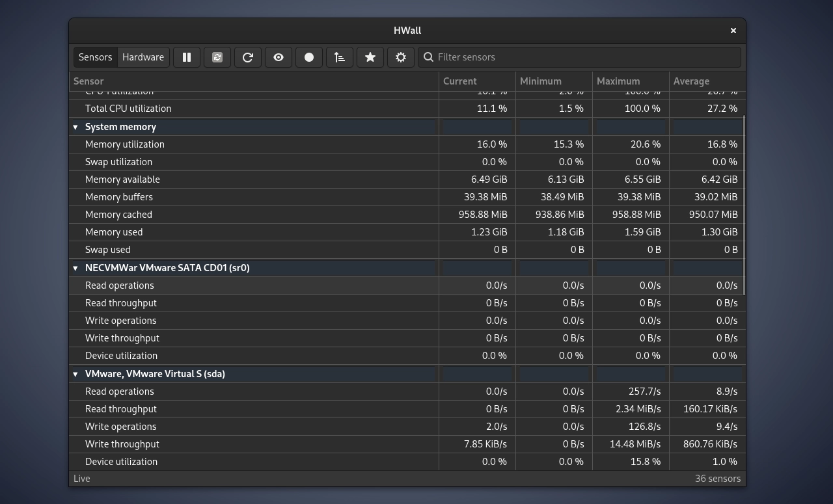Select the Memory cached row
This screenshot has height=504, width=833.
(x=407, y=215)
